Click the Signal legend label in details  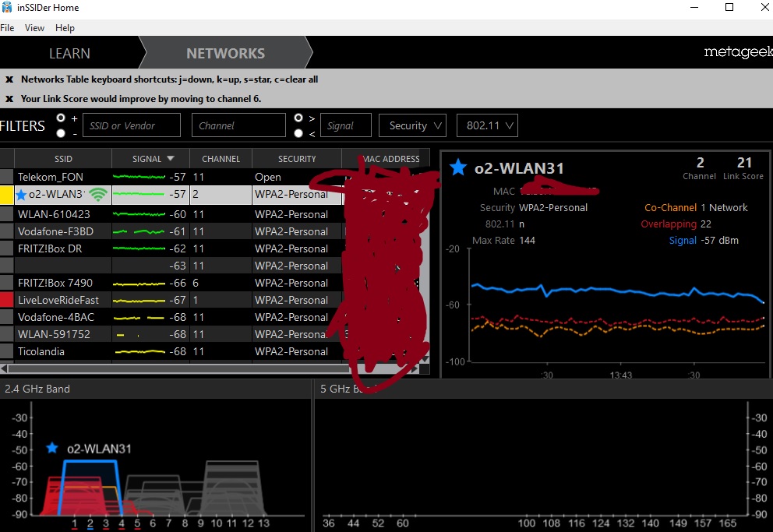683,241
